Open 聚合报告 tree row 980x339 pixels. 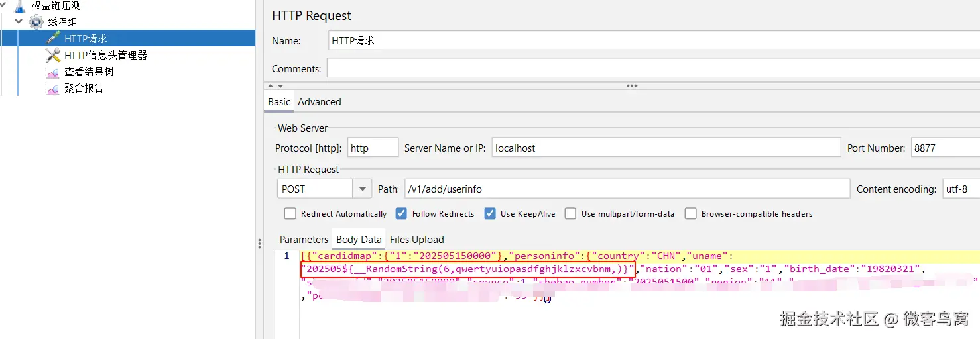click(84, 88)
